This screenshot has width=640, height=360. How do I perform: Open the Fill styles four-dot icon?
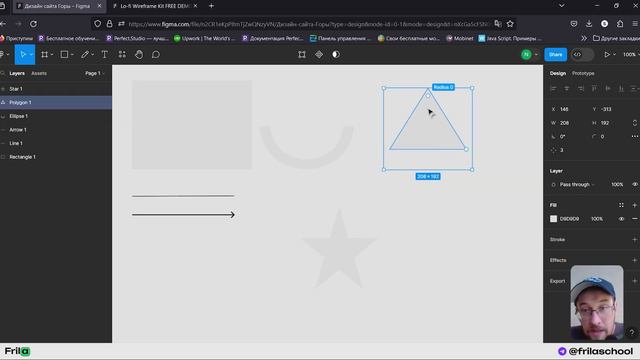(x=621, y=205)
